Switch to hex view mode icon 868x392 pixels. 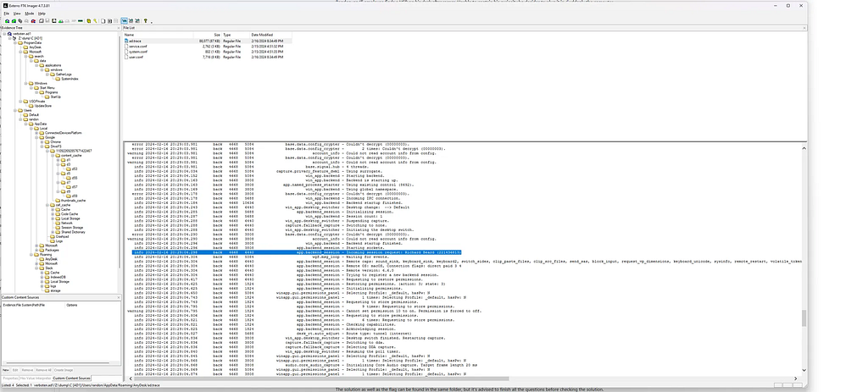[x=137, y=21]
